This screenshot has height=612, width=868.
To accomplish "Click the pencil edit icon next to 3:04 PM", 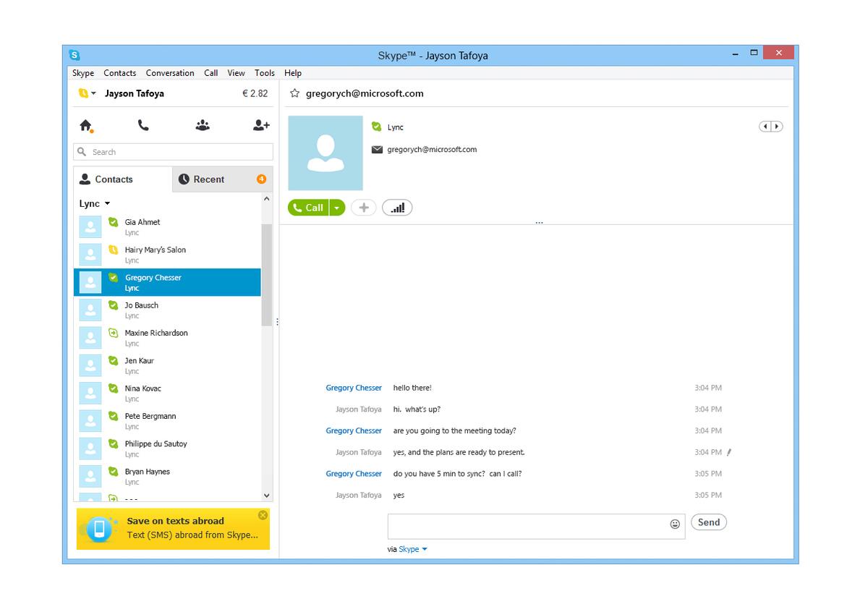I will tap(729, 452).
